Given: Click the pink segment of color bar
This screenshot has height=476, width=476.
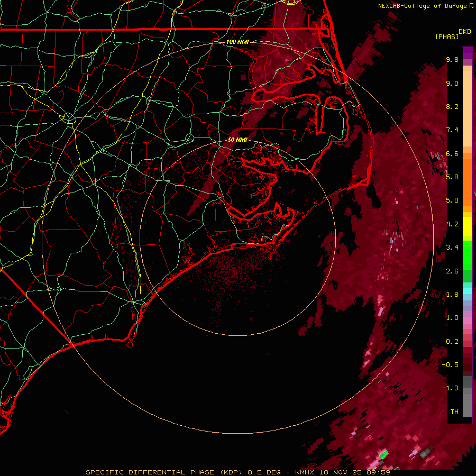Looking at the screenshot, I should coord(467,321).
